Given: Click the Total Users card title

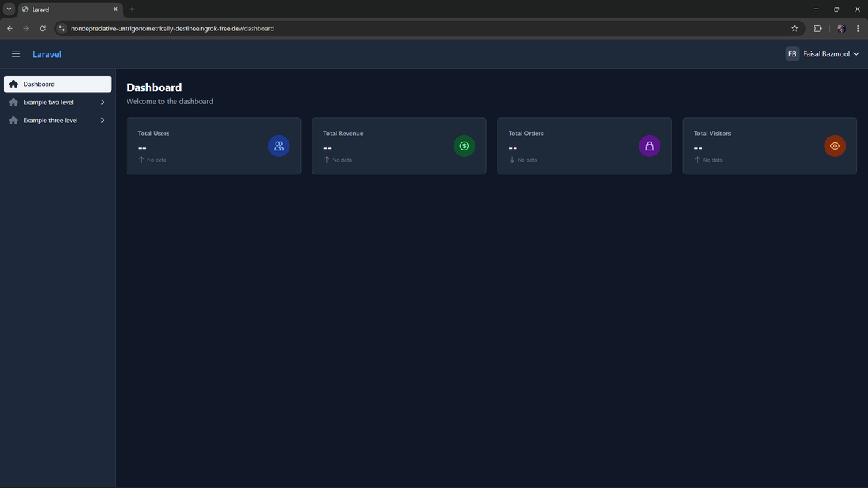Looking at the screenshot, I should coord(153,133).
